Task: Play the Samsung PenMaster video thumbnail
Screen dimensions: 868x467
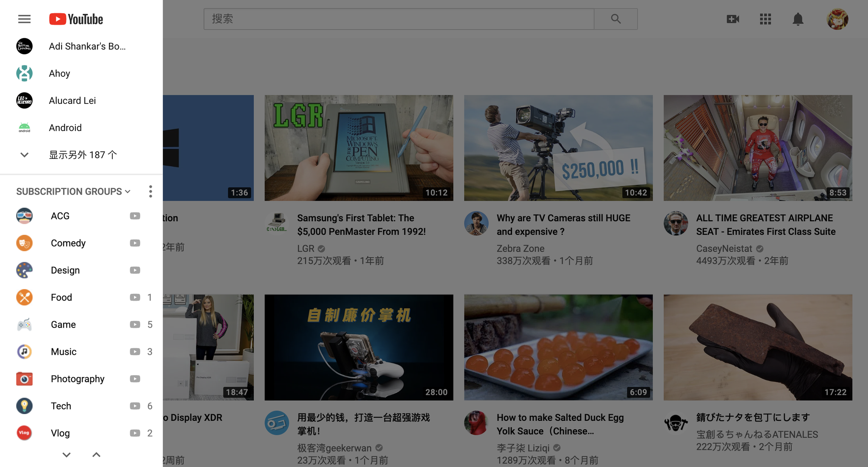Action: pyautogui.click(x=359, y=147)
